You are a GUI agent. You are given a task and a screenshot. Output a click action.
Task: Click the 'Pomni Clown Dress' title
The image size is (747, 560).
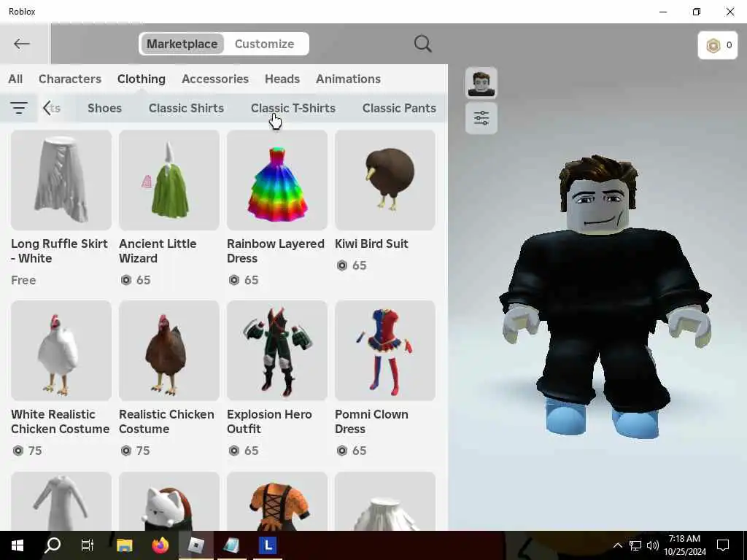point(371,421)
